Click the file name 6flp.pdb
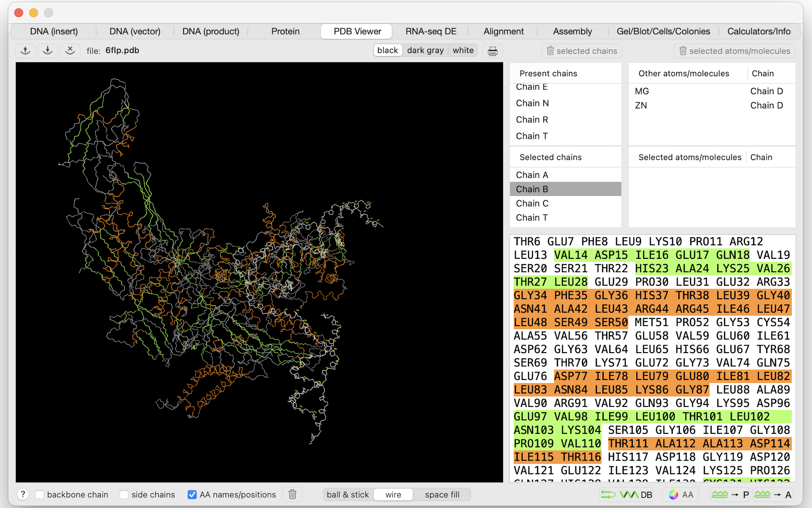812x508 pixels. pos(122,51)
